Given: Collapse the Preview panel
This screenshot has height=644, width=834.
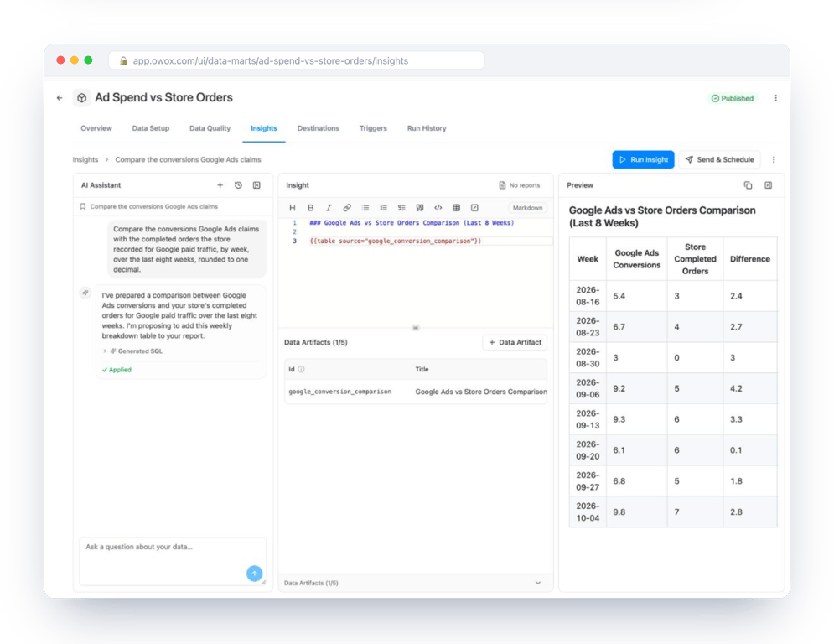Looking at the screenshot, I should [x=768, y=185].
